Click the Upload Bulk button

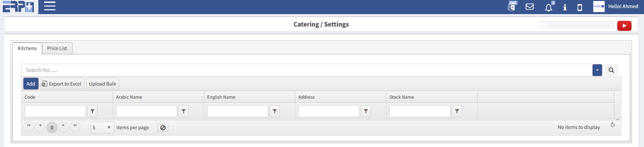tap(103, 84)
